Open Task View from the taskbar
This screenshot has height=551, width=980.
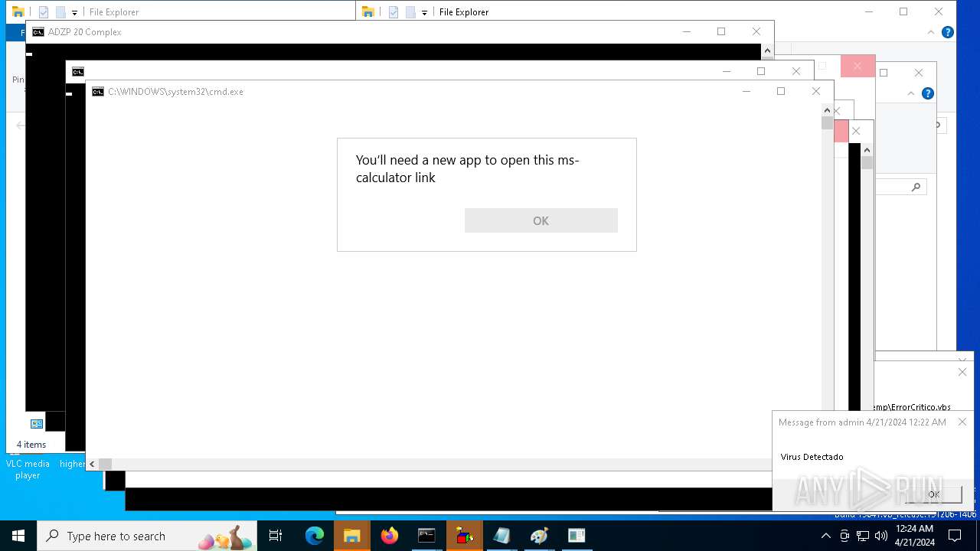point(276,536)
